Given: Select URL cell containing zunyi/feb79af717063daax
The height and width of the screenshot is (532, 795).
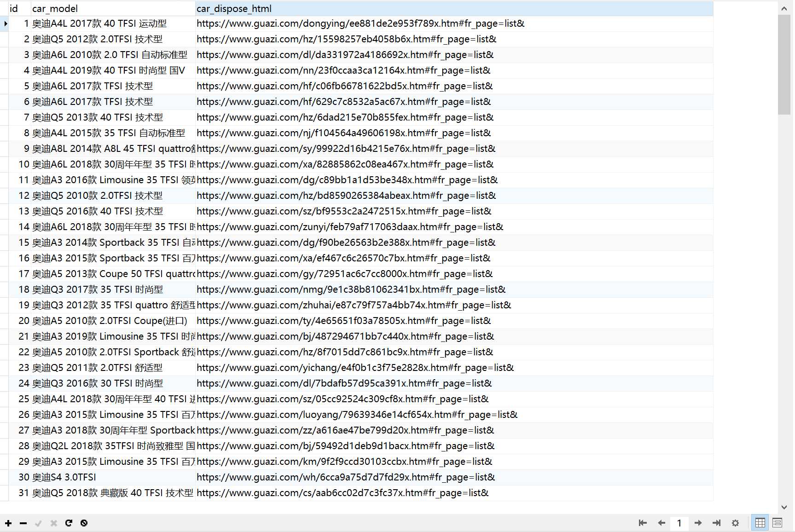Looking at the screenshot, I should pyautogui.click(x=454, y=227).
